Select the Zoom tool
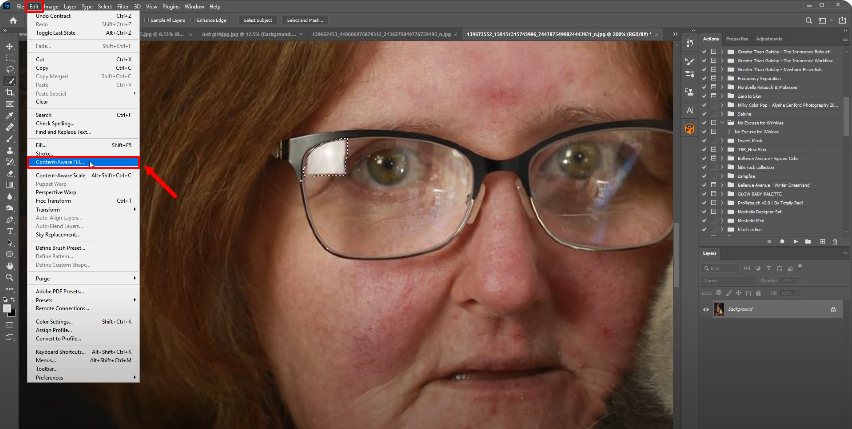852x429 pixels. tap(10, 277)
